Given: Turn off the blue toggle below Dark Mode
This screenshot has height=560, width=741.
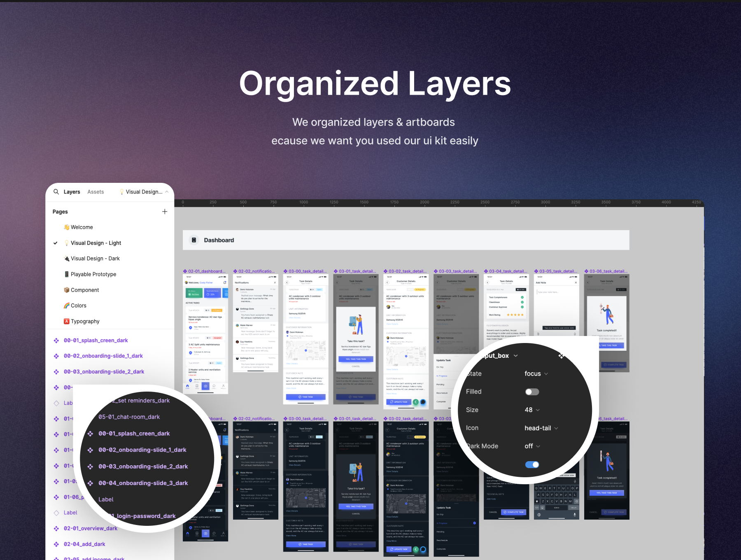Looking at the screenshot, I should click(x=532, y=464).
